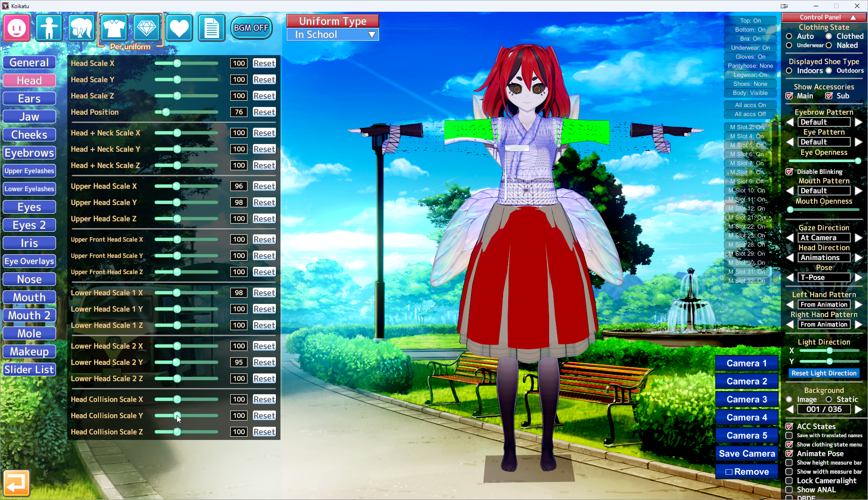
Task: Go to previous Eye Pattern
Action: point(790,142)
